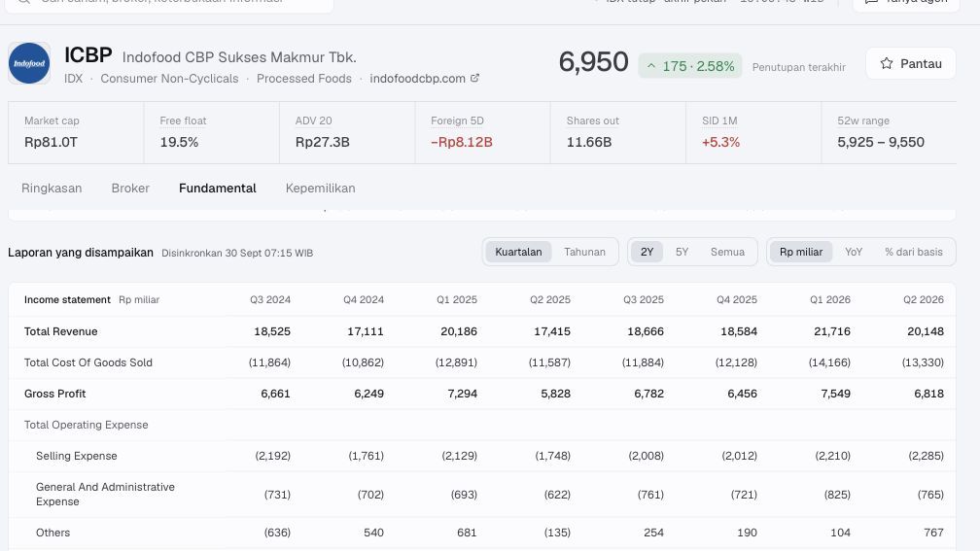The image size is (980, 551).
Task: Open the indofoodcbp.com website link
Action: pos(417,79)
